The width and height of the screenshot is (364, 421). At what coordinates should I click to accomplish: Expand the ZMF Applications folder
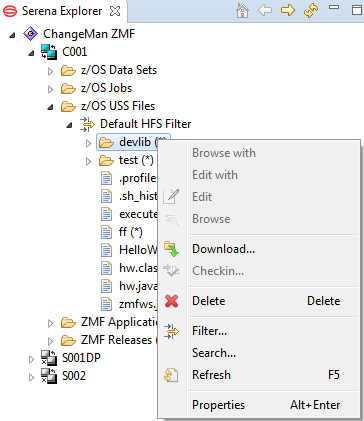(50, 323)
